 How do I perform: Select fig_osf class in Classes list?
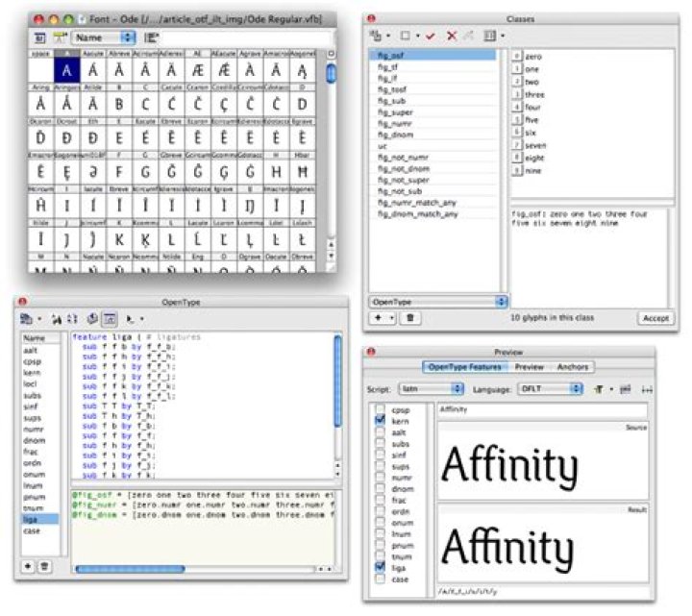click(x=432, y=55)
